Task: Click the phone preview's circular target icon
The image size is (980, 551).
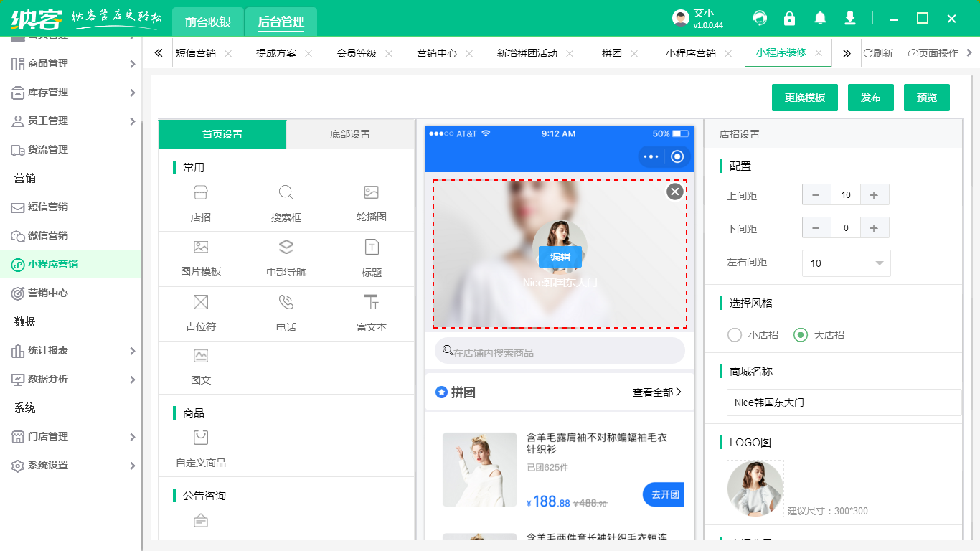Action: coord(677,156)
